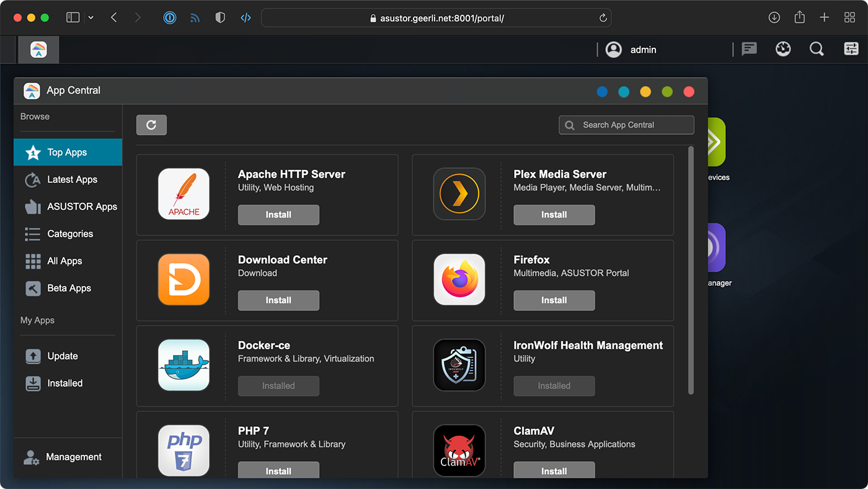This screenshot has height=489, width=868.
Task: Click Docker-ce Installed button
Action: coord(278,386)
